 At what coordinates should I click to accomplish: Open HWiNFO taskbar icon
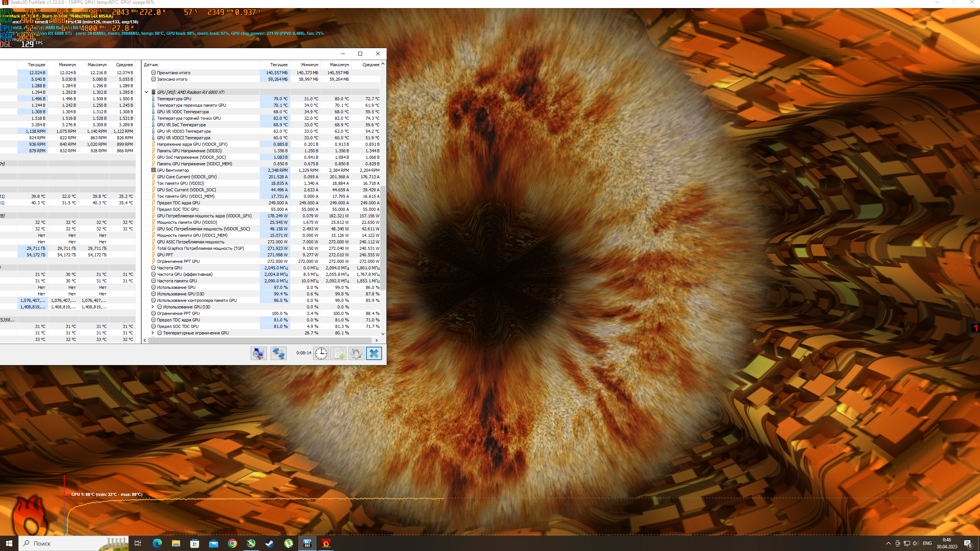coord(307,543)
